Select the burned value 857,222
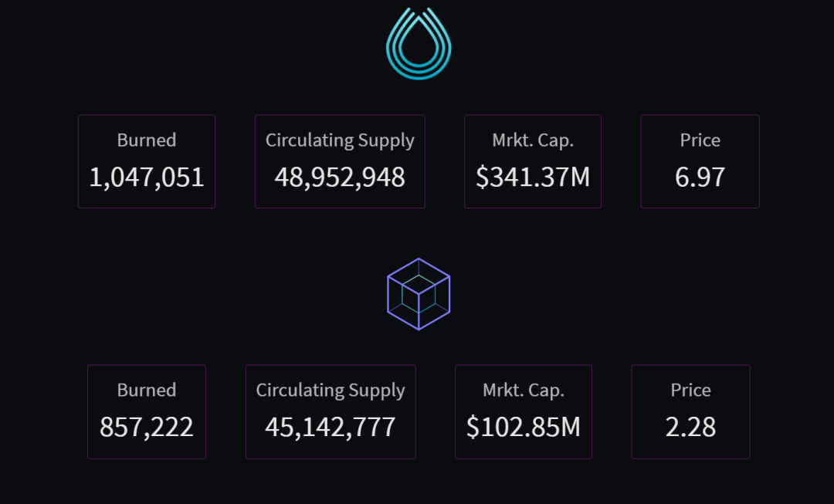The height and width of the screenshot is (504, 834). [x=147, y=427]
